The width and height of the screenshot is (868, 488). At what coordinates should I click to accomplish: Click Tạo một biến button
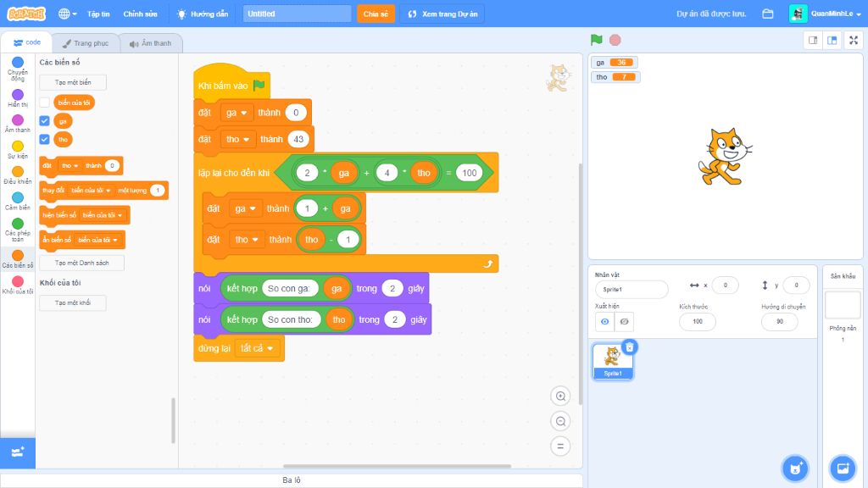(x=73, y=82)
